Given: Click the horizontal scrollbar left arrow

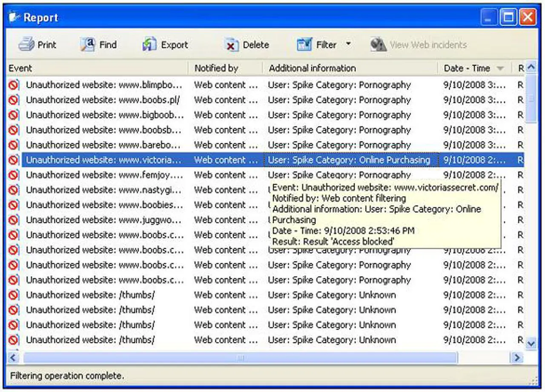Looking at the screenshot, I should point(13,358).
